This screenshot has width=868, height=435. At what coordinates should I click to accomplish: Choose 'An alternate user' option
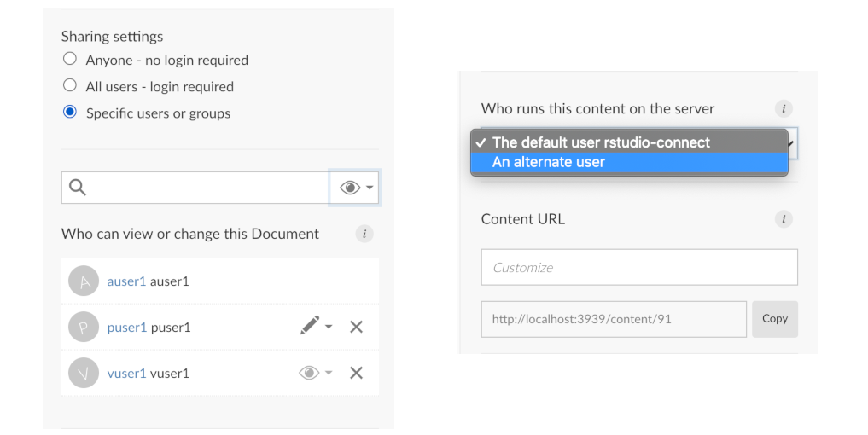point(629,162)
